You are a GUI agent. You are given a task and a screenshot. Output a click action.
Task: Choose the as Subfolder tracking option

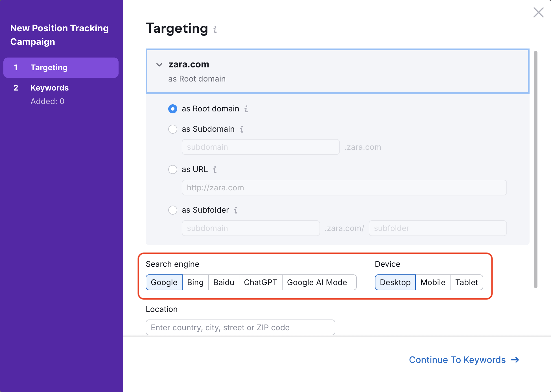coord(172,210)
